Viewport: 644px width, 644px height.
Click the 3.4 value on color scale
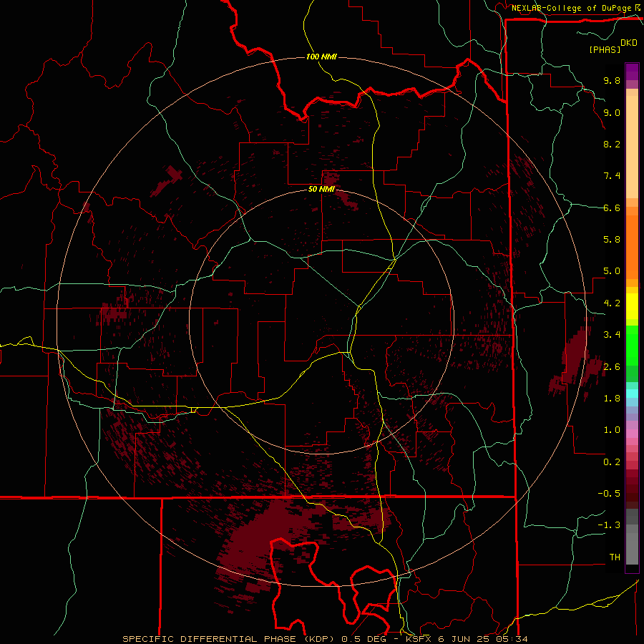pyautogui.click(x=612, y=335)
